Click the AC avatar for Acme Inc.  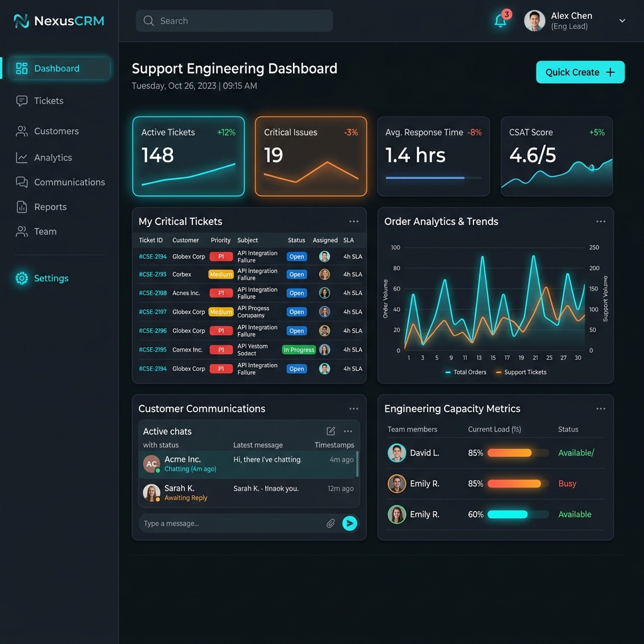point(151,464)
